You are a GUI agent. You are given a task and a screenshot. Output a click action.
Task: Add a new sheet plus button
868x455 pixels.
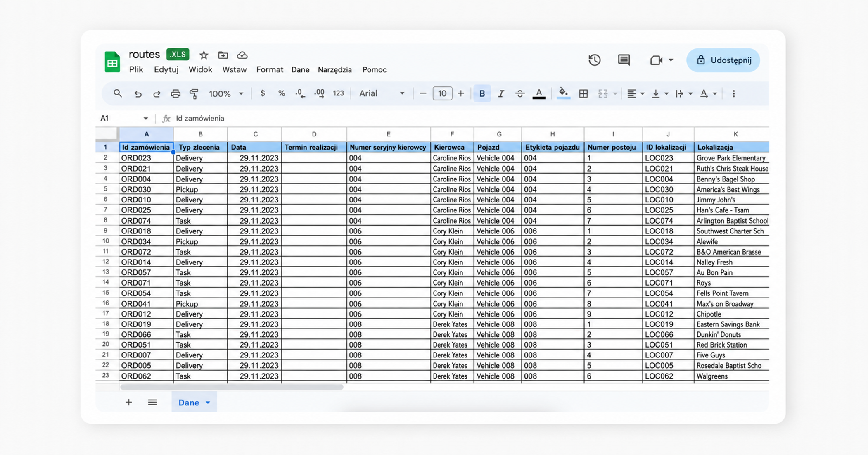[128, 403]
